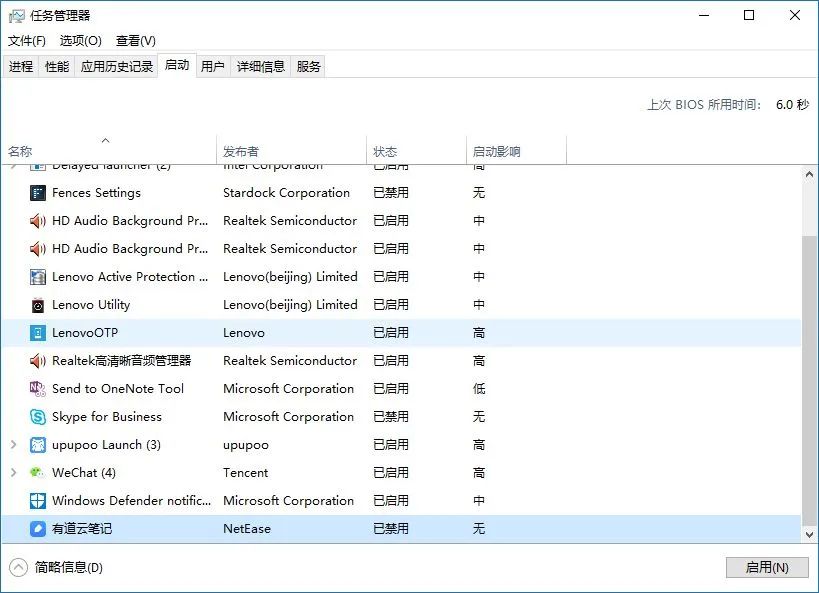
Task: Click the Send to OneNote Tool icon
Action: (38, 389)
